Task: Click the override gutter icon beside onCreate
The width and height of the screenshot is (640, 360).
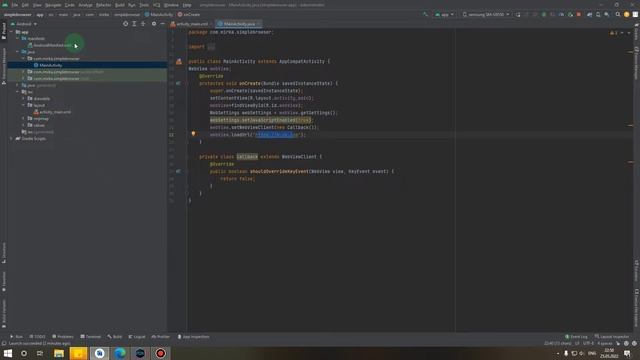Action: tap(178, 83)
